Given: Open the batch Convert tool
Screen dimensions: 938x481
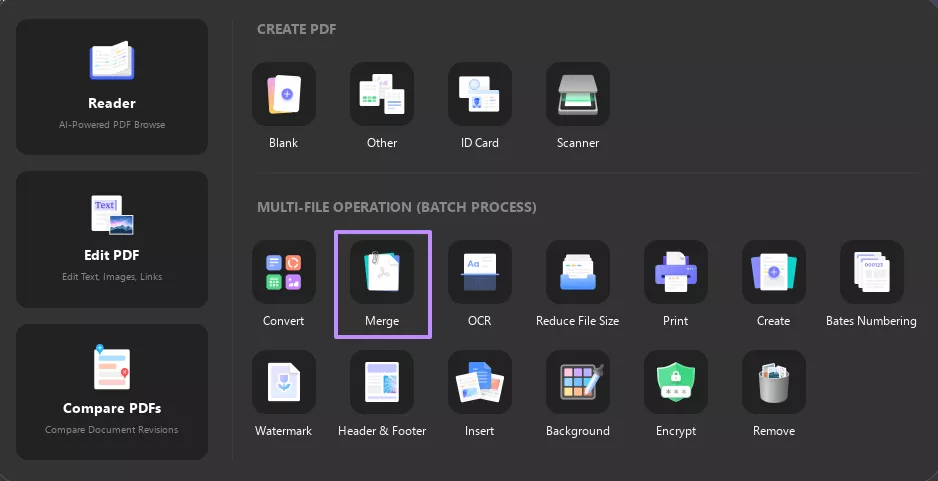Looking at the screenshot, I should (x=284, y=272).
